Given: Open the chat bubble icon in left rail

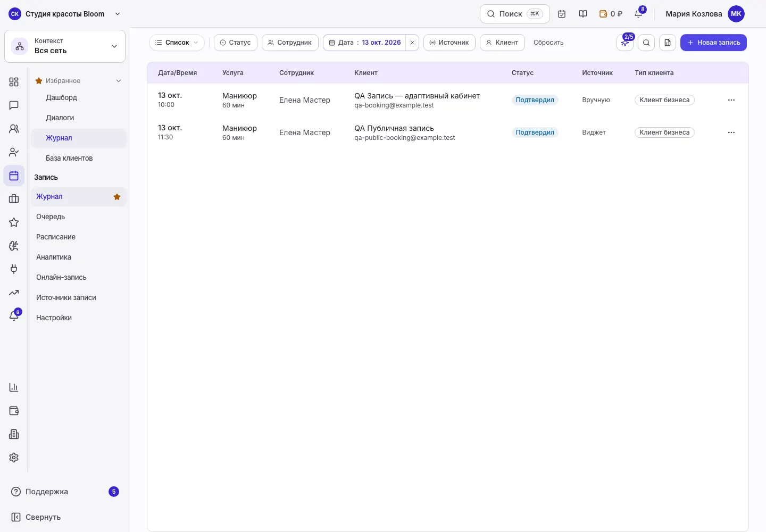Looking at the screenshot, I should point(14,105).
